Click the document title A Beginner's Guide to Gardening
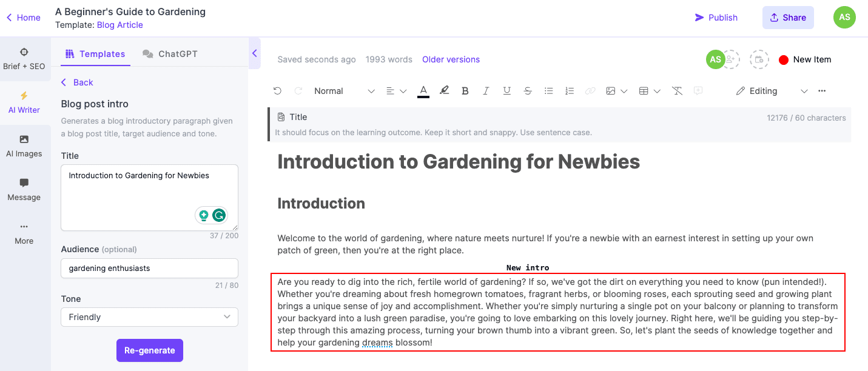 point(130,12)
